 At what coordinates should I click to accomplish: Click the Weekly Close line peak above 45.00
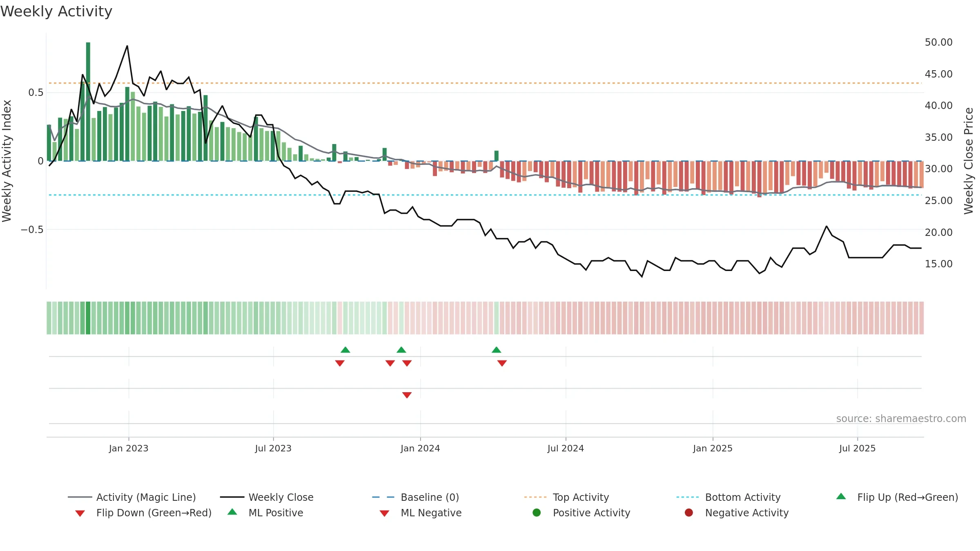127,47
